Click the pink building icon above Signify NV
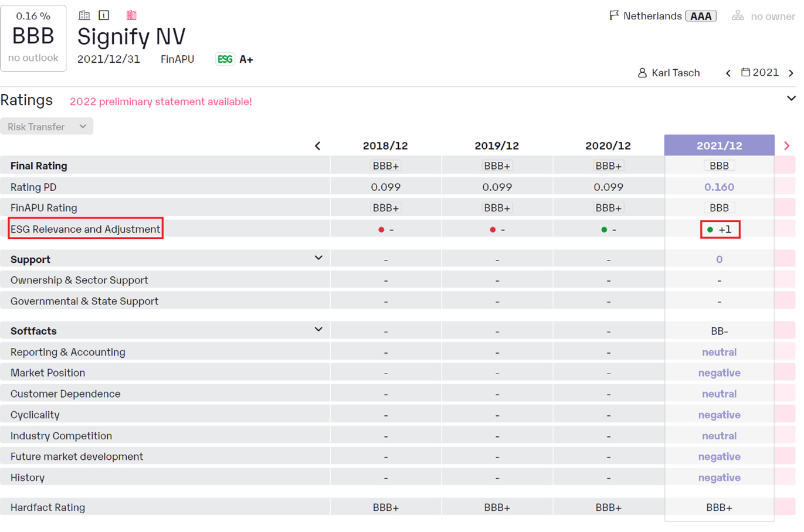Image resolution: width=804 pixels, height=532 pixels. pos(131,15)
